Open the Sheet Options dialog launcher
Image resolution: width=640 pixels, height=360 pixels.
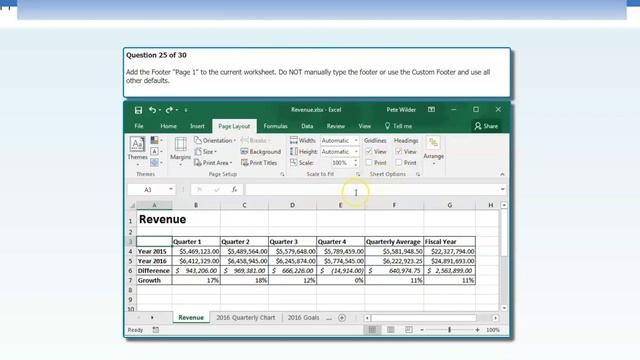click(x=418, y=174)
